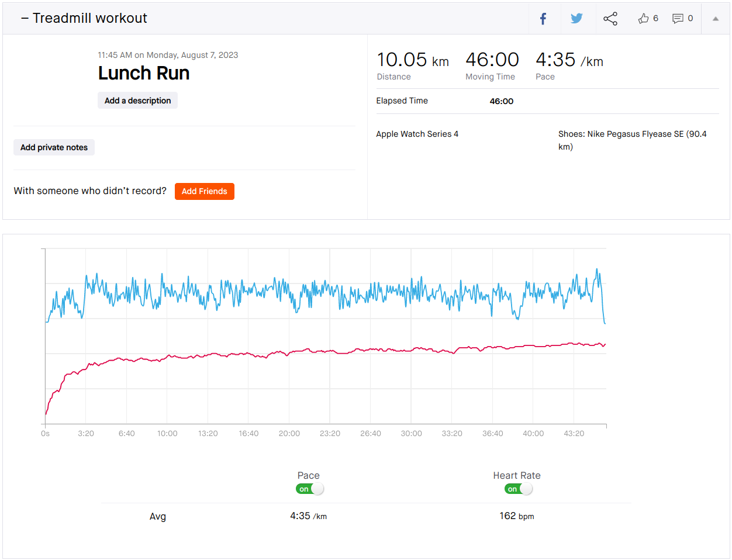Click the Add a description button

click(x=137, y=101)
